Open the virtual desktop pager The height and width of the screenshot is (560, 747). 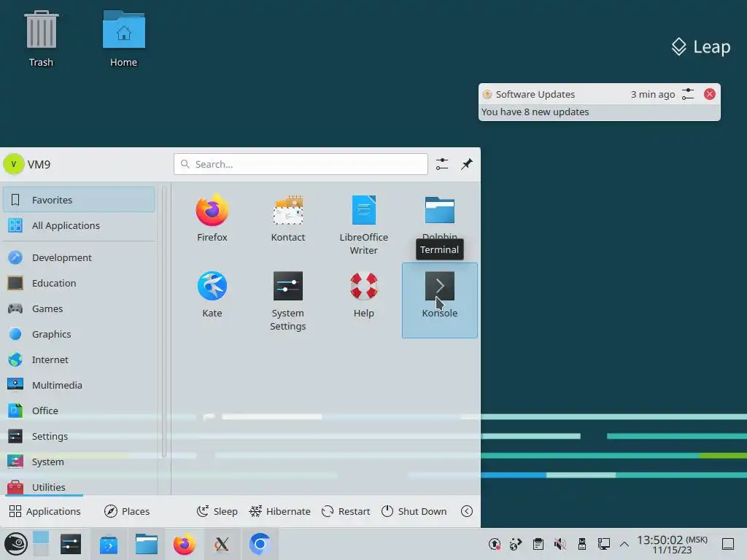(x=41, y=543)
